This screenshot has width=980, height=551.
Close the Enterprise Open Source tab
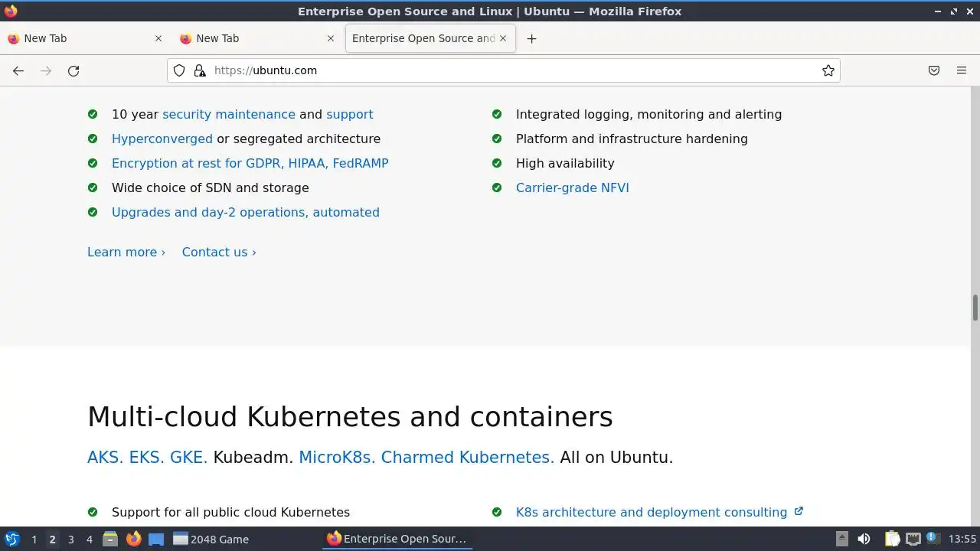coord(503,38)
